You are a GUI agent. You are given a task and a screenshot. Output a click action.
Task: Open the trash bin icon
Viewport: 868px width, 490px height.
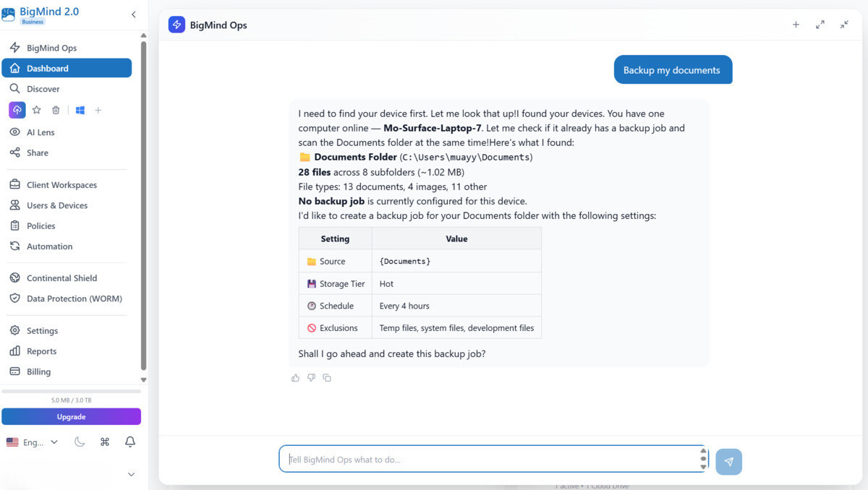pos(56,110)
